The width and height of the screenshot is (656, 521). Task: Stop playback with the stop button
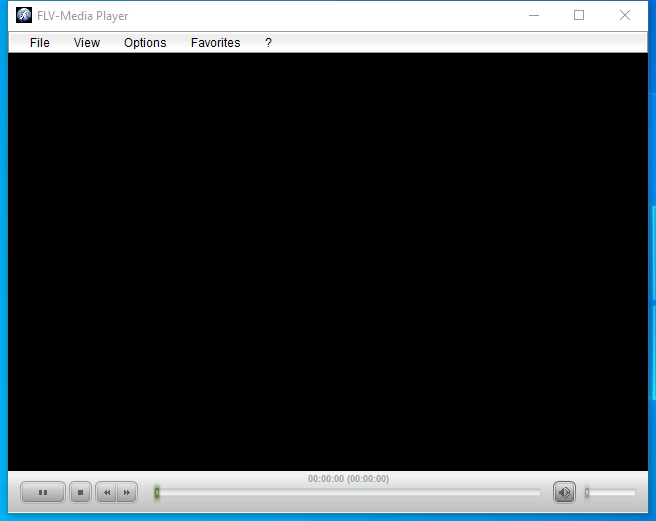(80, 492)
